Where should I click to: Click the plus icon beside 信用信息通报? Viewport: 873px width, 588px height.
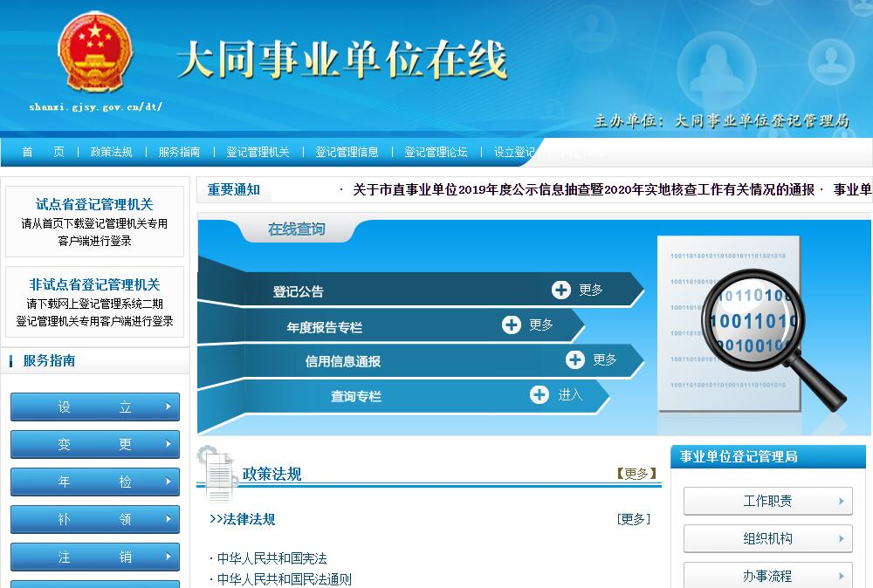coord(575,359)
